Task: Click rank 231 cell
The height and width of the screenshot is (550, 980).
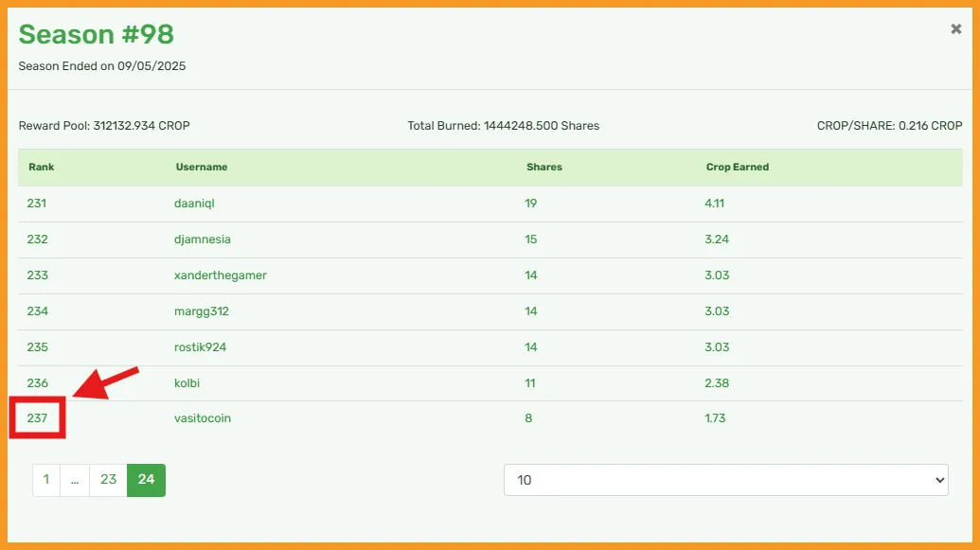Action: (x=36, y=204)
